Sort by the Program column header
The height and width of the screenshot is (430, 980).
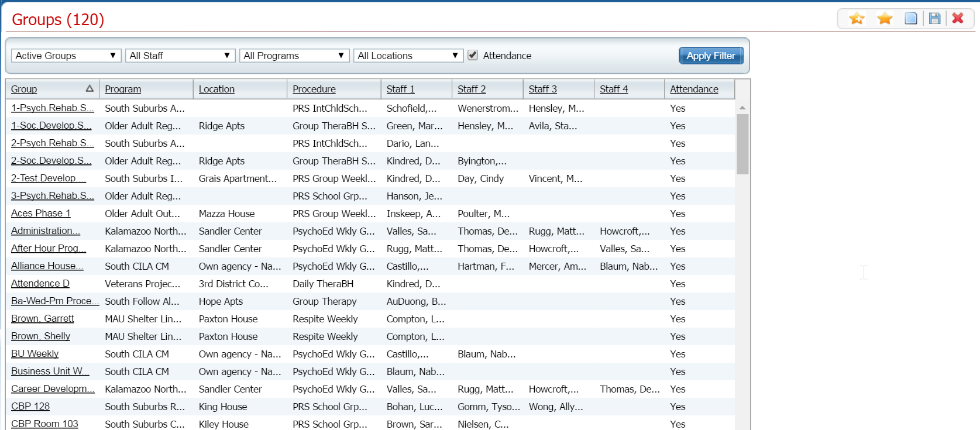pyautogui.click(x=123, y=89)
